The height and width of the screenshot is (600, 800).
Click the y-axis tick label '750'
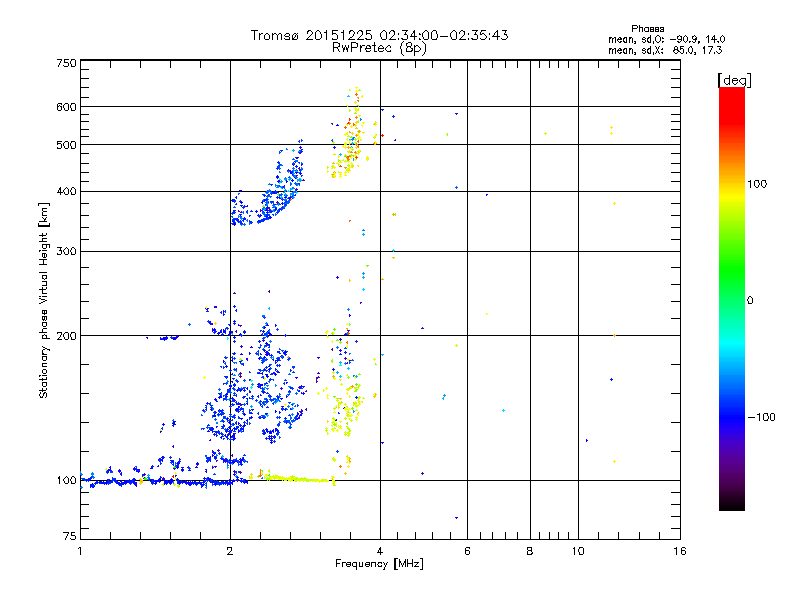(66, 63)
